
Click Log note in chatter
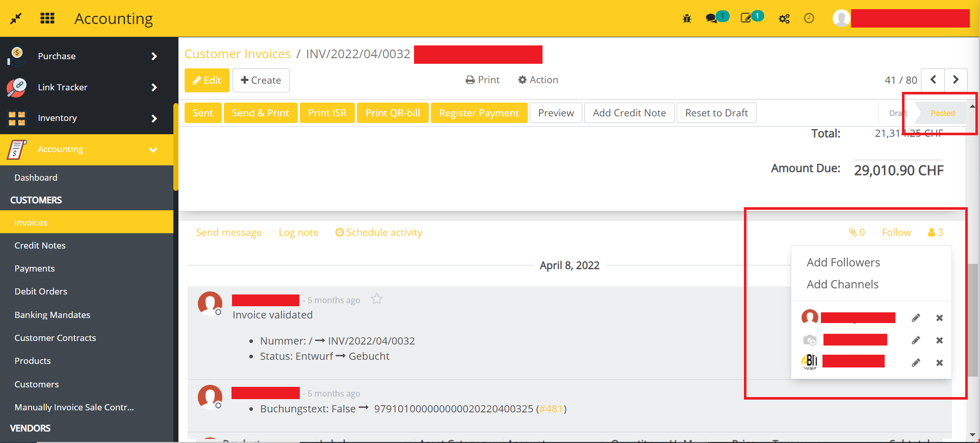(298, 232)
